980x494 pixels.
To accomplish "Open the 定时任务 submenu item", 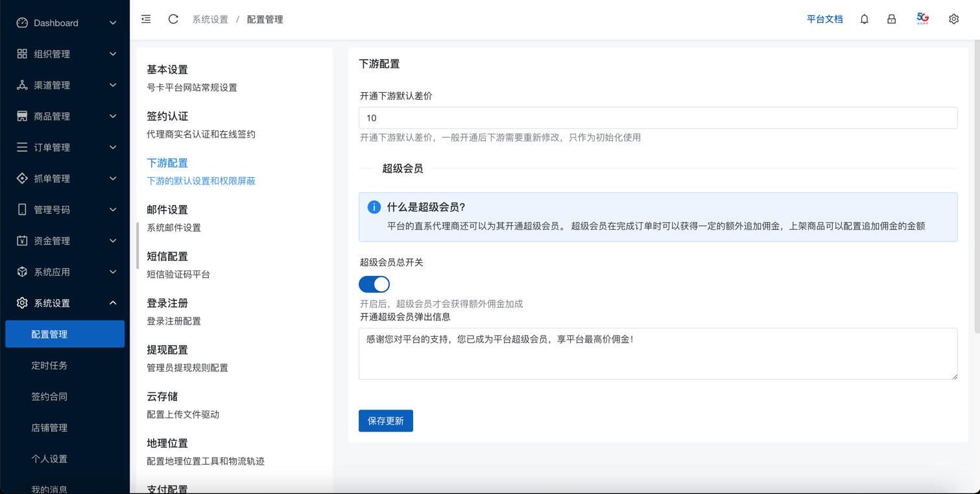I will (x=49, y=365).
